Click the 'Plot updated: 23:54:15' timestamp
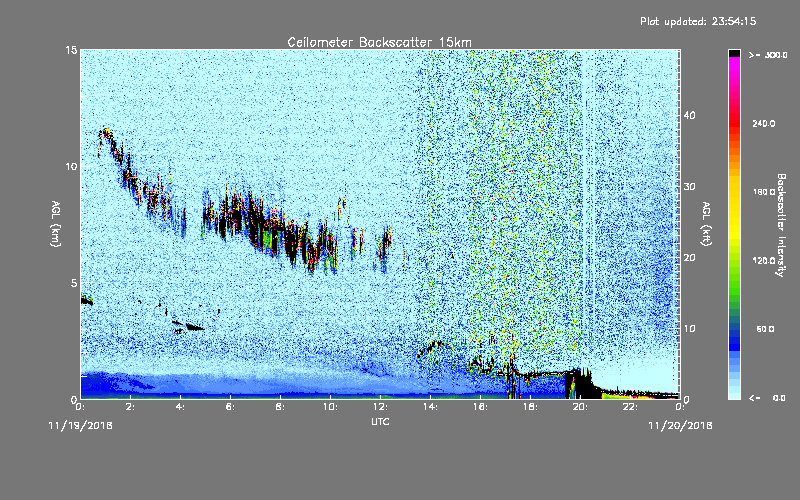The image size is (800, 500). pyautogui.click(x=698, y=21)
